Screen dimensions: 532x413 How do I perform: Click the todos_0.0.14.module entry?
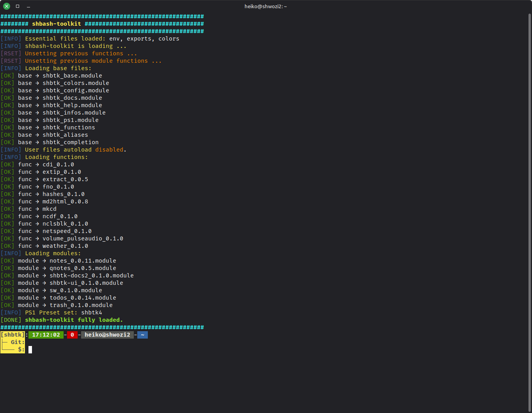83,298
